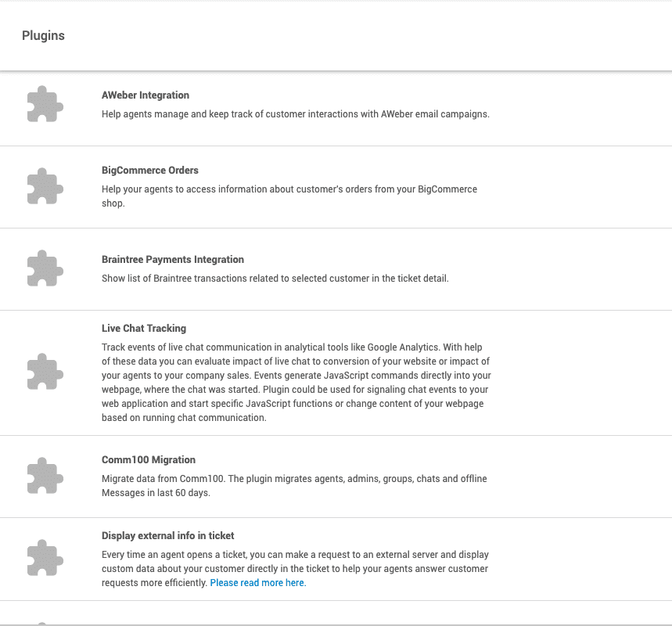Click the Comm100 data migration description text
Screen dimensions: 672x626
(x=294, y=485)
